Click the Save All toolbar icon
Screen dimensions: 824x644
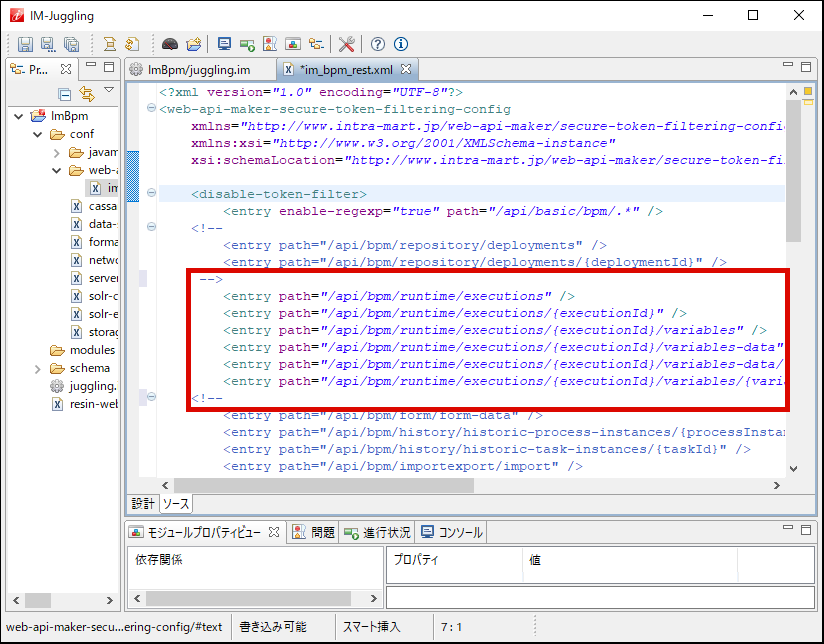(x=71, y=44)
